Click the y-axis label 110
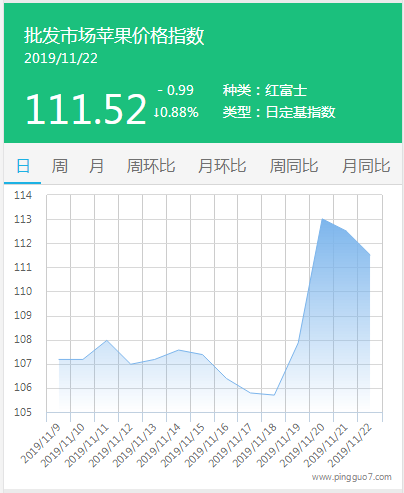 [x=23, y=291]
